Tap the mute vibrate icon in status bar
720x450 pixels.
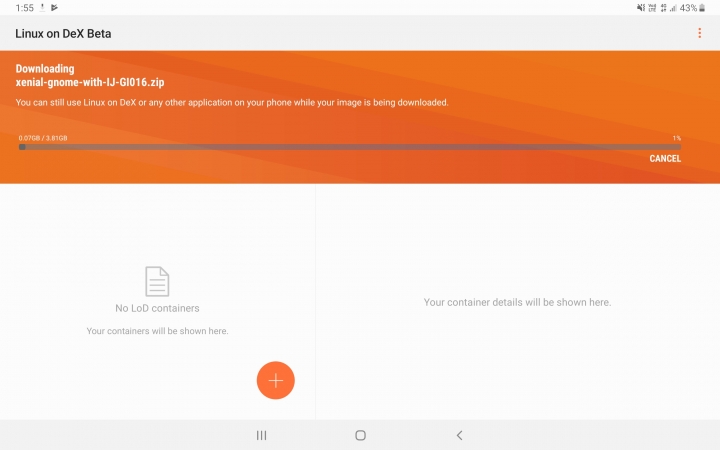[x=641, y=8]
